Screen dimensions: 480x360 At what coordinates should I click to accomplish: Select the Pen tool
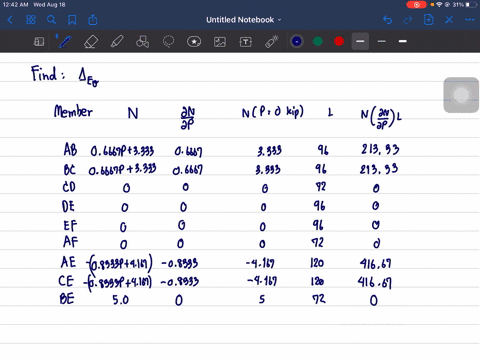pos(64,42)
